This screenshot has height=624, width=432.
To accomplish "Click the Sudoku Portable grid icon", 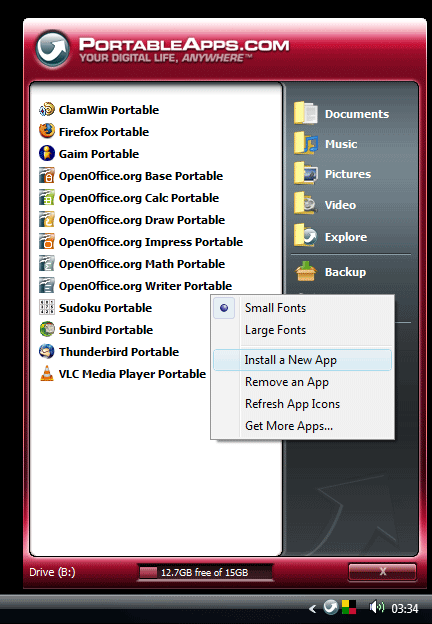I will (47, 307).
